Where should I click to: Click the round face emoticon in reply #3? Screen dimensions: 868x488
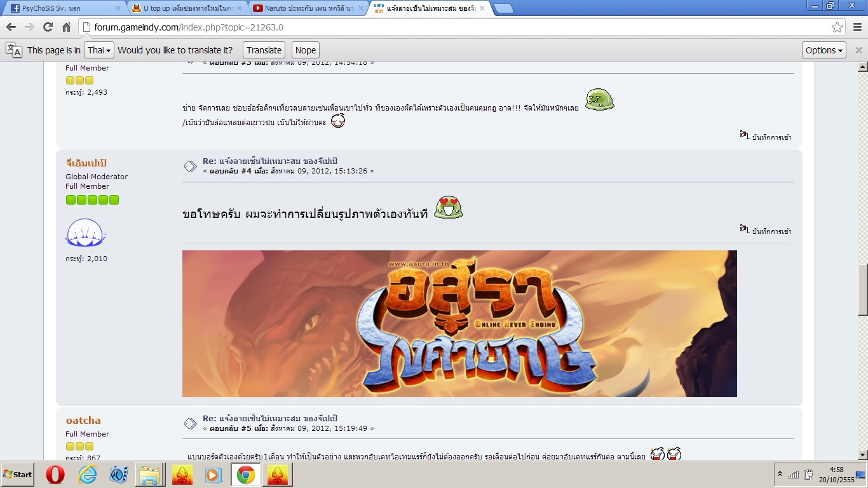coord(338,121)
